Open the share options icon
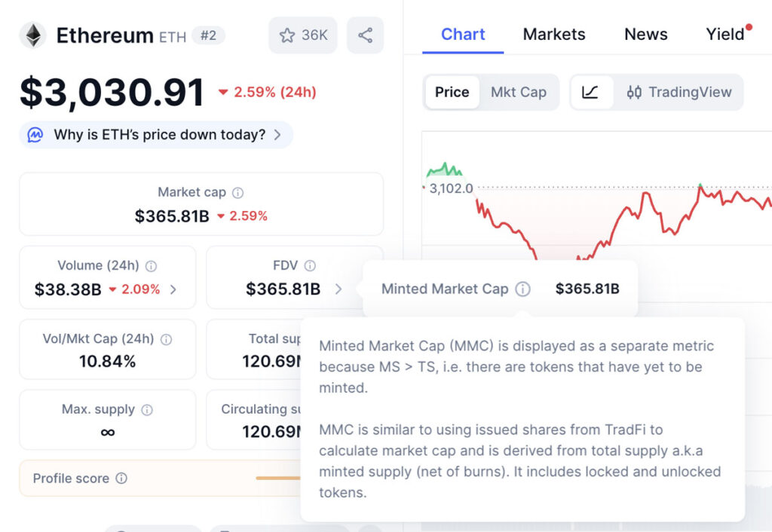Screen dimensions: 772x532 [x=365, y=35]
